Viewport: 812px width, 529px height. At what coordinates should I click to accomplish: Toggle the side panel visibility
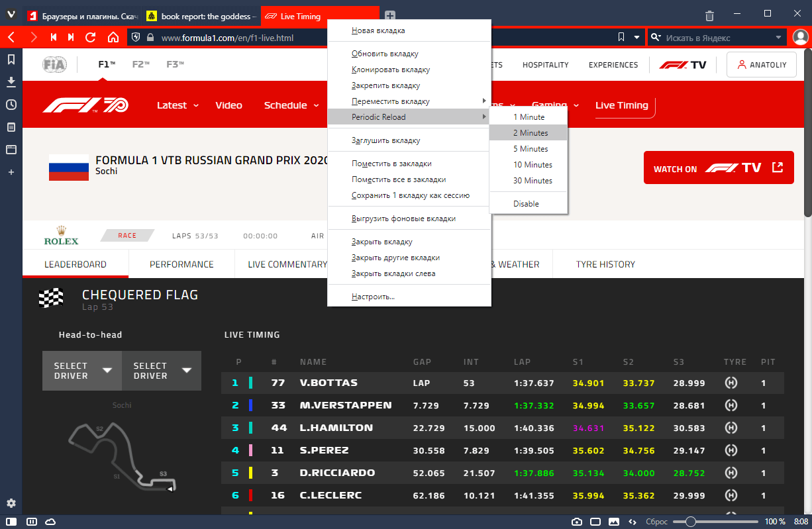(x=11, y=522)
